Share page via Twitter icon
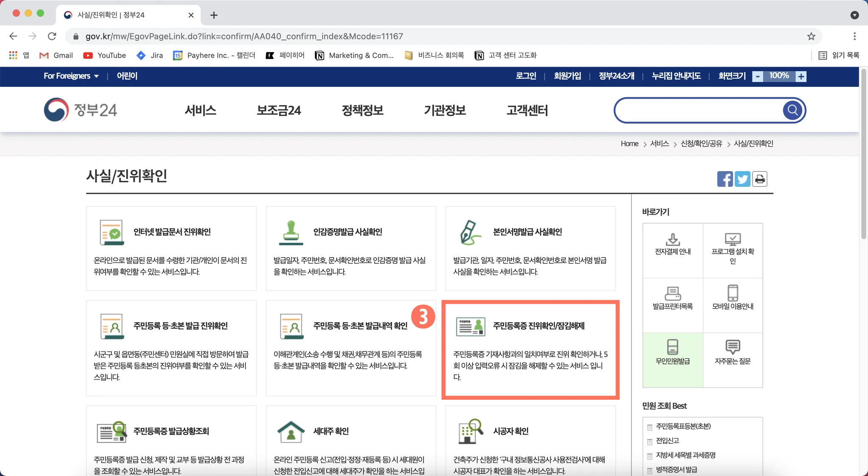This screenshot has width=868, height=476. 742,179
